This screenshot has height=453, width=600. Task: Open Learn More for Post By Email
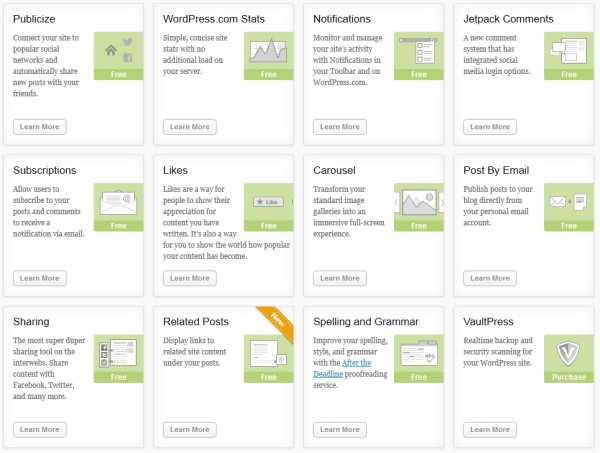490,278
